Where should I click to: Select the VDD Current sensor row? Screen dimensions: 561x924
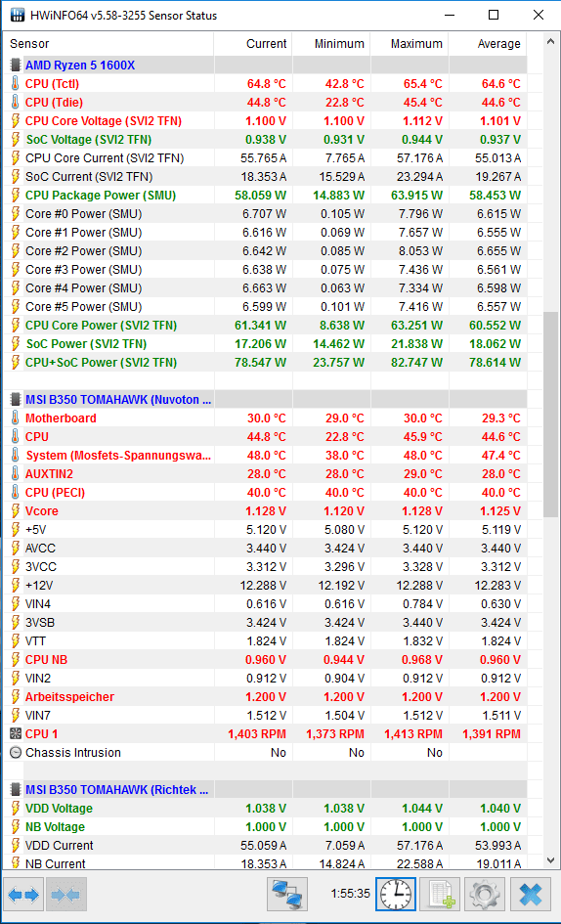click(265, 845)
